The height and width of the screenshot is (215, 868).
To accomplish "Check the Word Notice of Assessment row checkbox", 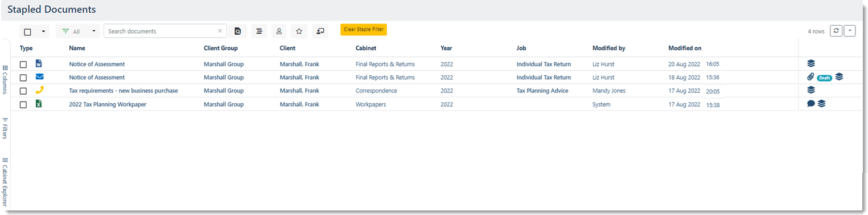I will pyautogui.click(x=23, y=64).
